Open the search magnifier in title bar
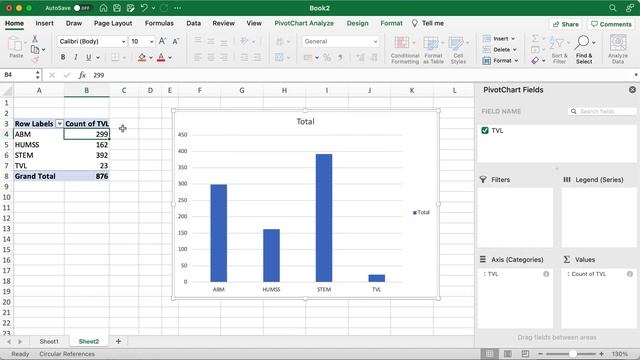640x360 pixels. pos(612,8)
